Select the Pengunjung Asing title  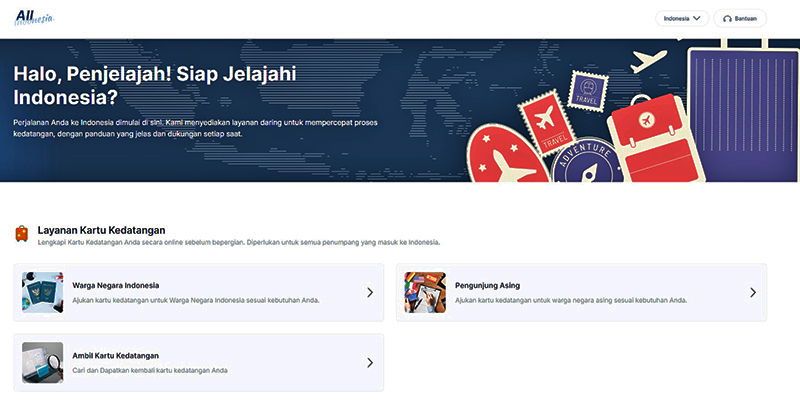coord(487,285)
